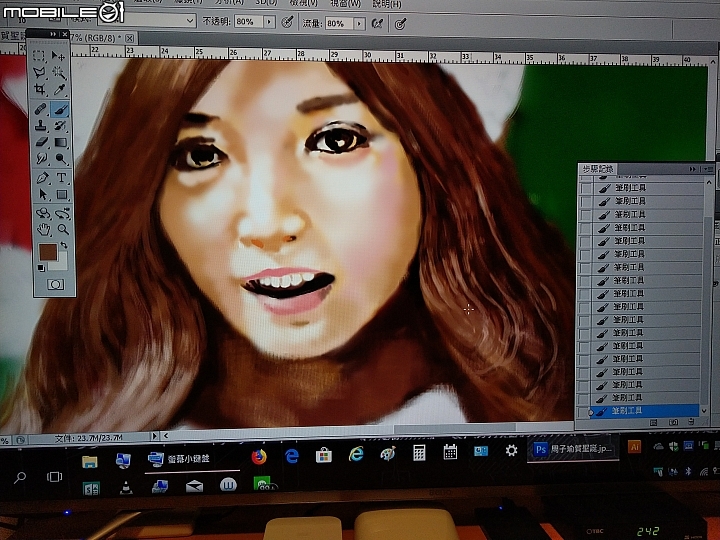Click the 文件: 23.7M/23.7M status text
Screen dimensions: 720x540
click(x=88, y=438)
